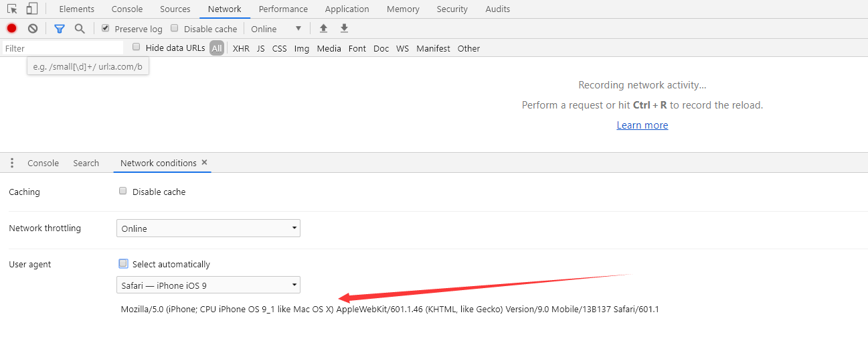Open the Memory tab
868x337 pixels.
[x=403, y=9]
